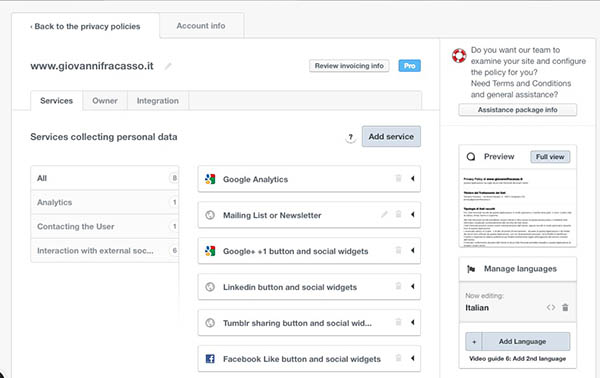Delete the Linkedin button service
This screenshot has width=600, height=378.
(398, 286)
